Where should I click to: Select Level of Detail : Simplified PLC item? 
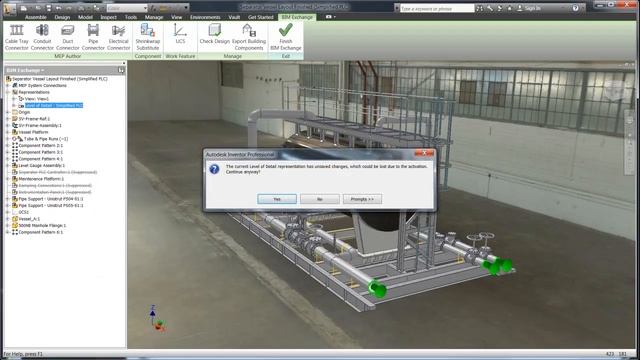(53, 105)
